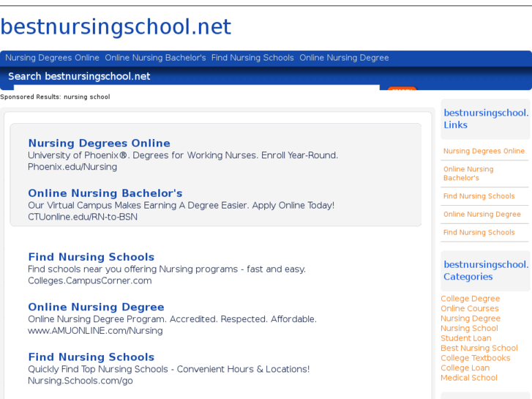Click 'Find schools near you offering Nursing' description
Viewport: 532px width, 399px height.
[x=167, y=269]
